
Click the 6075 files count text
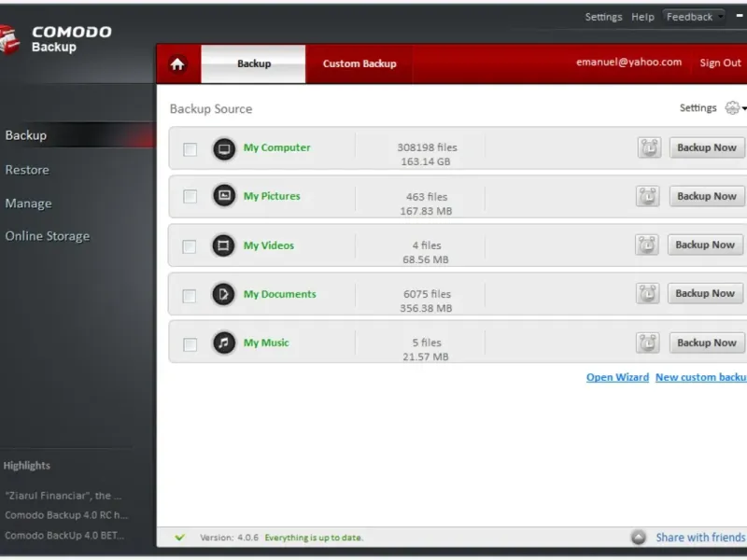click(x=427, y=294)
